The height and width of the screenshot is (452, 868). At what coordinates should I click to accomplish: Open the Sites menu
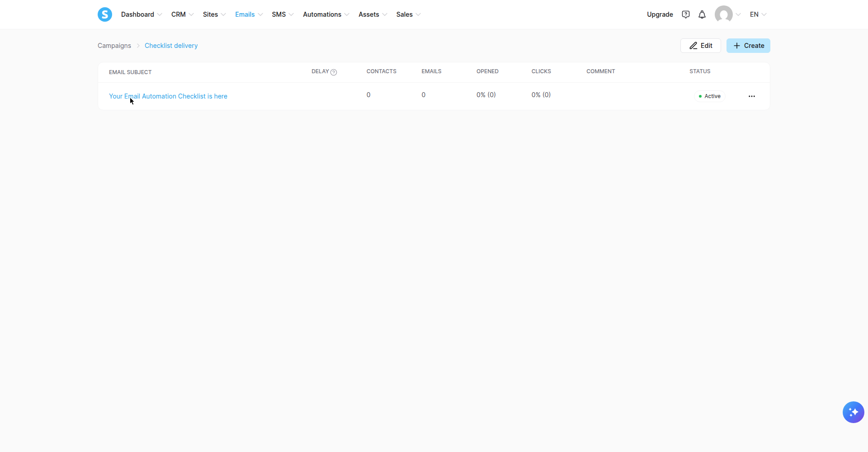click(x=214, y=14)
